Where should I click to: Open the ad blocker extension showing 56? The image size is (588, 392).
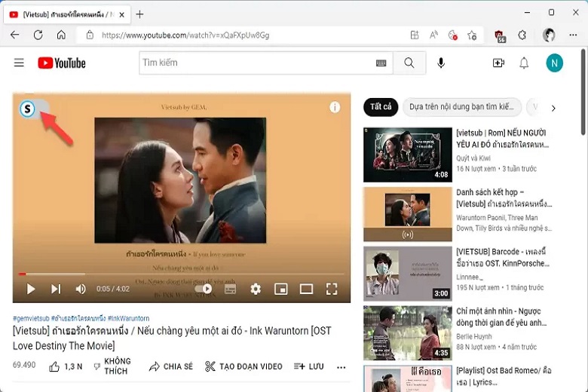pos(500,36)
